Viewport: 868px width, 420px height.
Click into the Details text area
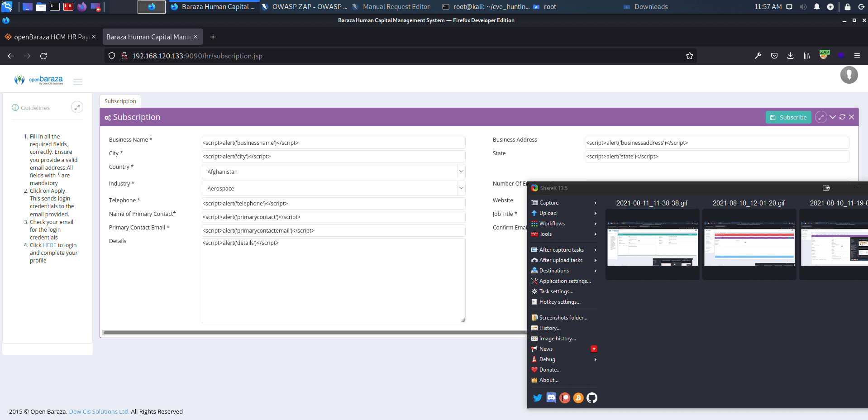pyautogui.click(x=334, y=280)
